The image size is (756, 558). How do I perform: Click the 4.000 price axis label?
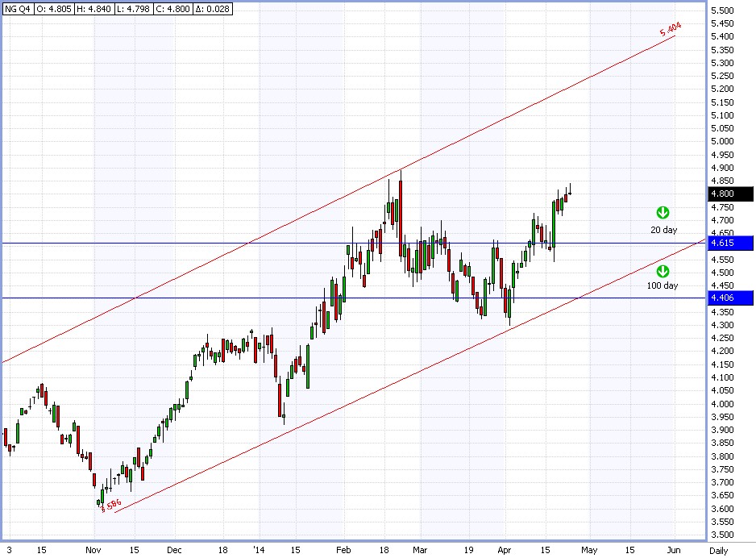pos(722,404)
